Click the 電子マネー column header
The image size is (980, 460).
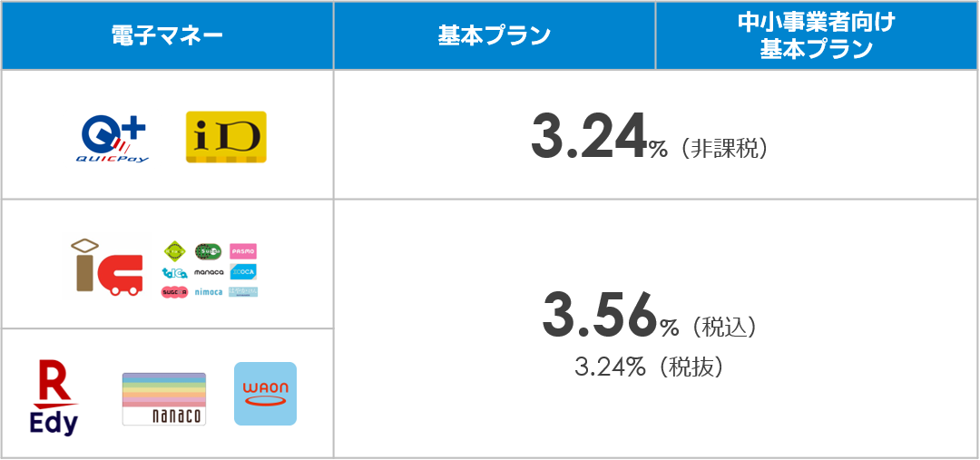click(168, 35)
